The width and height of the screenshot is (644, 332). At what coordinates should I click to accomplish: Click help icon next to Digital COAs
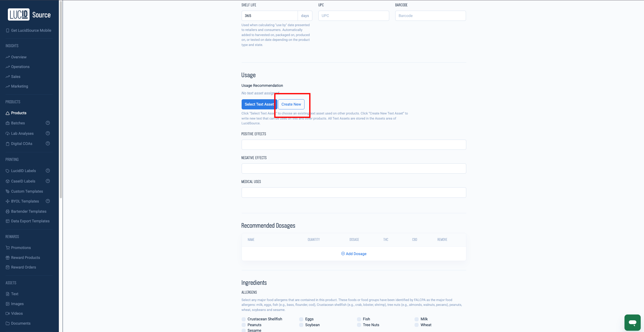coord(48,143)
